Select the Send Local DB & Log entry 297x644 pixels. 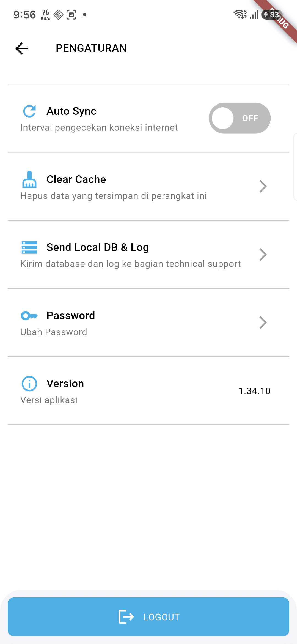(x=148, y=255)
